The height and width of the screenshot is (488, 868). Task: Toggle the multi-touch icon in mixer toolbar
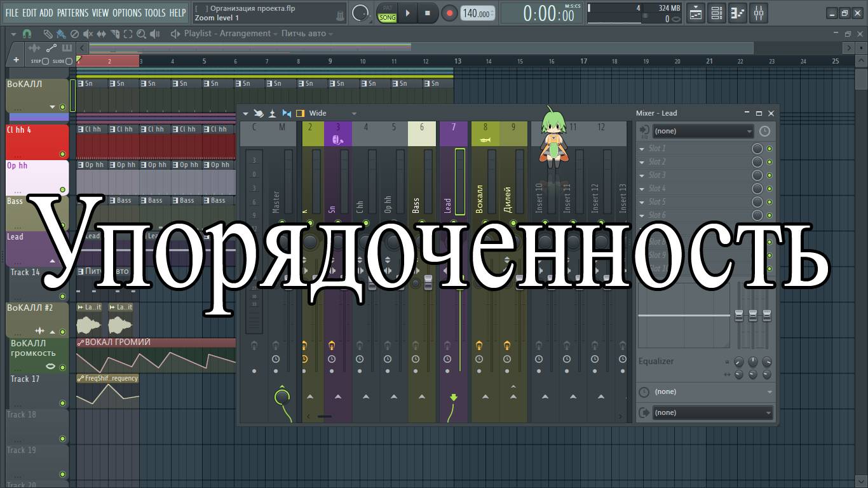point(258,113)
